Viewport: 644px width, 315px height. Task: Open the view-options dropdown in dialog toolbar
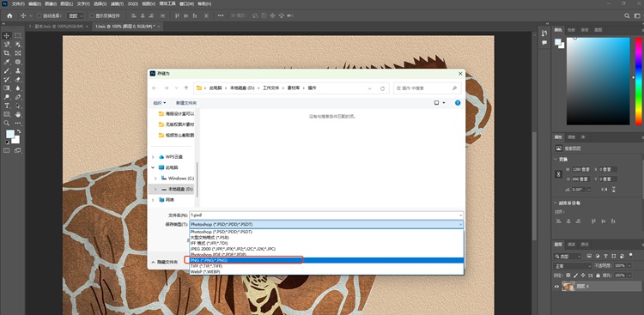[x=444, y=103]
